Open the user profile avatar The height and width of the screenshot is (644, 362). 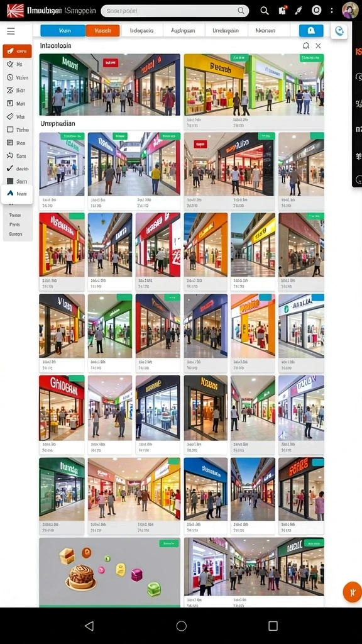point(350,10)
